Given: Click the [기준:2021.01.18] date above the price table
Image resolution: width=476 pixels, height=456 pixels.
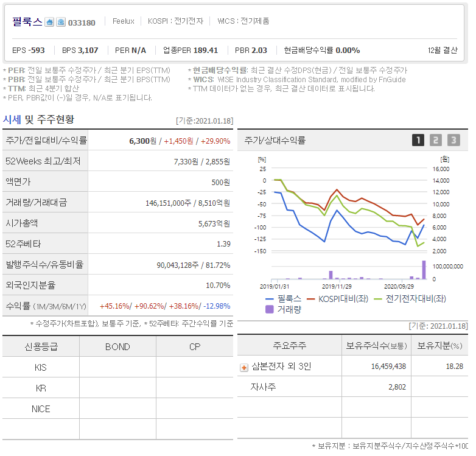Looking at the screenshot, I should [205, 121].
